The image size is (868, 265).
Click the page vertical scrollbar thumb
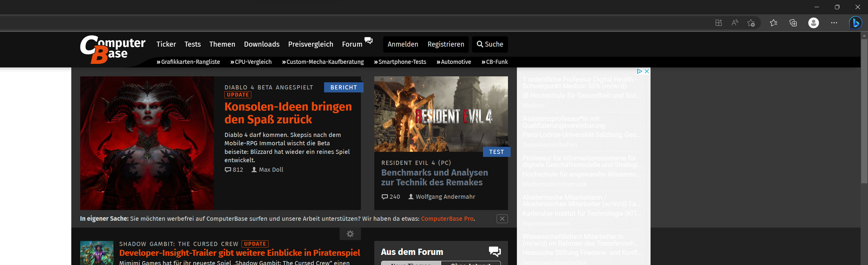pos(864,111)
